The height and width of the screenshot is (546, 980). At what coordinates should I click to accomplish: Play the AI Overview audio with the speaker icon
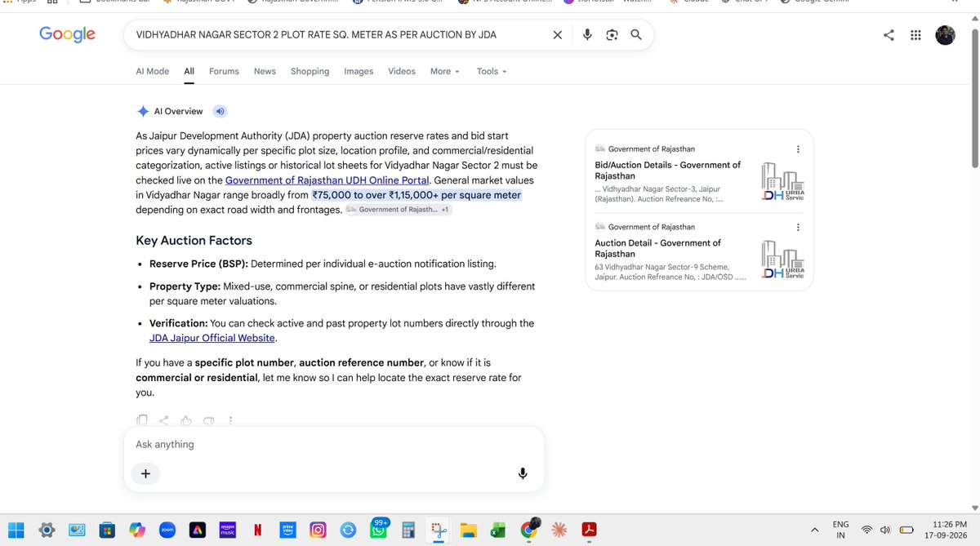coord(220,112)
